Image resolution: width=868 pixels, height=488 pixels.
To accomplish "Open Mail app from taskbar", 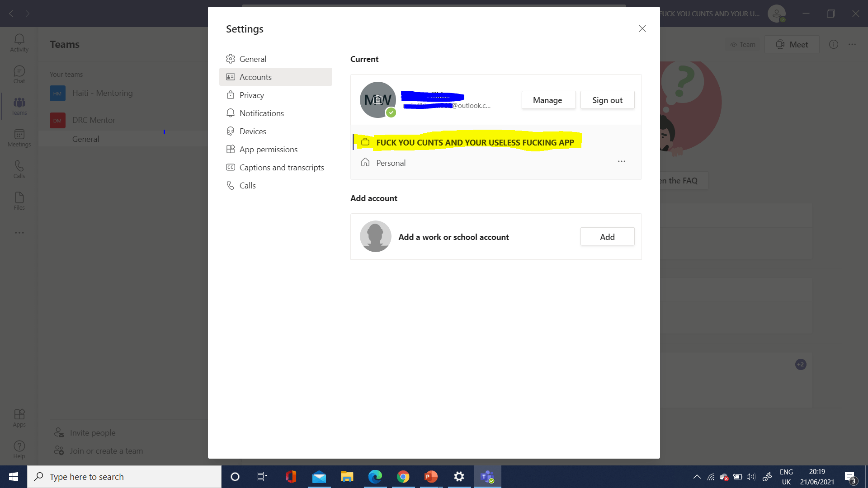I will click(x=319, y=477).
